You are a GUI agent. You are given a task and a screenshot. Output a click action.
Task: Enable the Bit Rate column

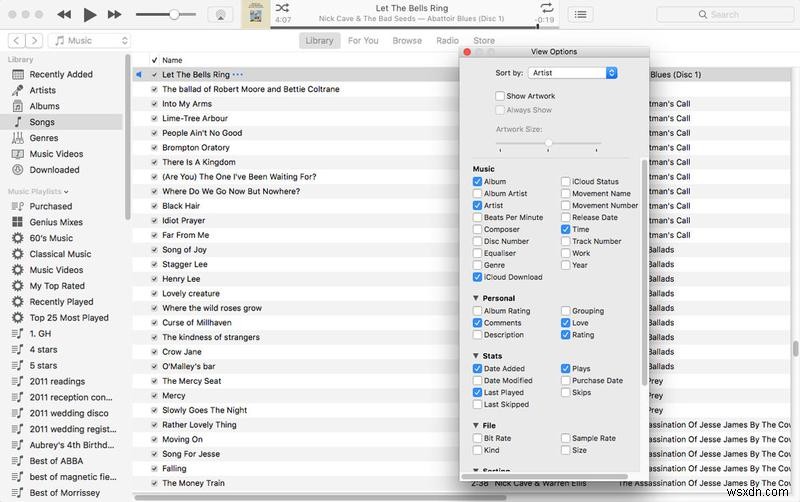[x=478, y=438]
